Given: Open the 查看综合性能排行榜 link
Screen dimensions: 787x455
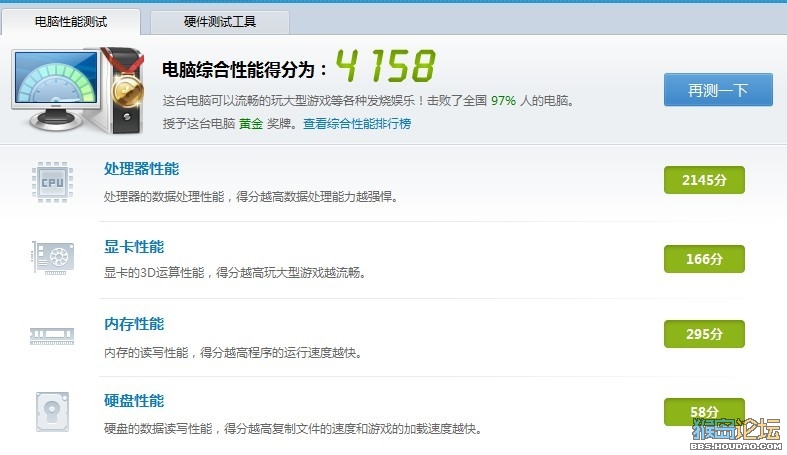Looking at the screenshot, I should [x=357, y=123].
